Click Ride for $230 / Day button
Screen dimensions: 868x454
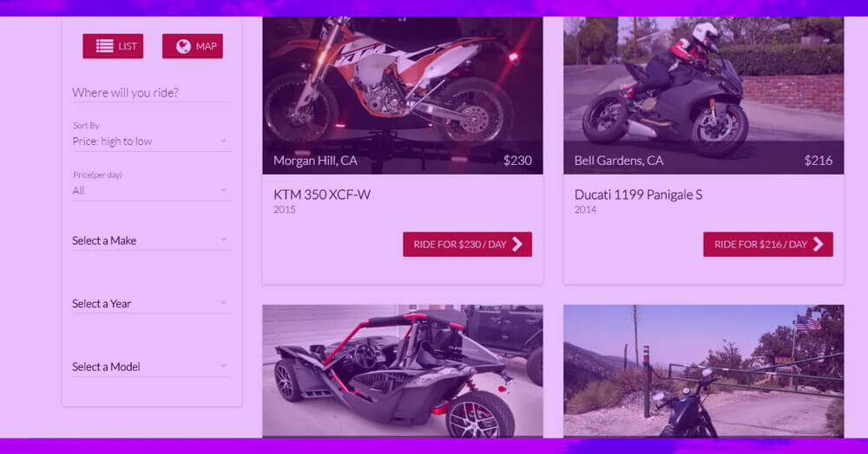[x=467, y=244]
